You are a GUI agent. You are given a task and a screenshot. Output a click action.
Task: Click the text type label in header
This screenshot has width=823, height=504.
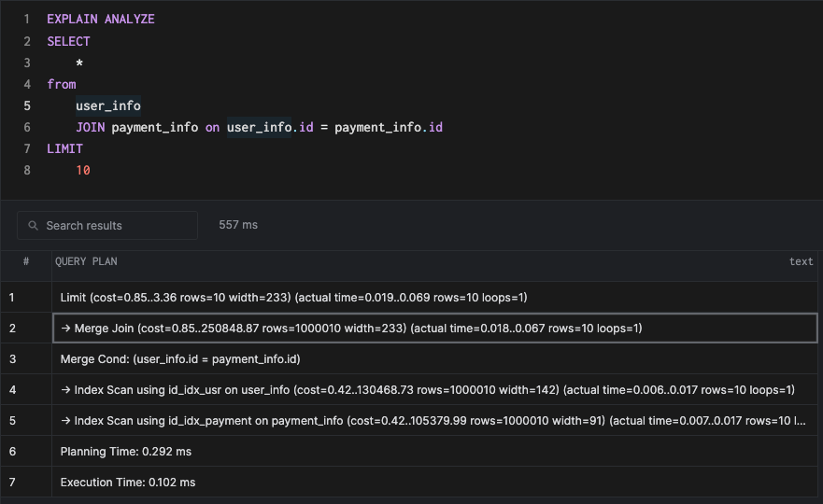[x=801, y=262]
